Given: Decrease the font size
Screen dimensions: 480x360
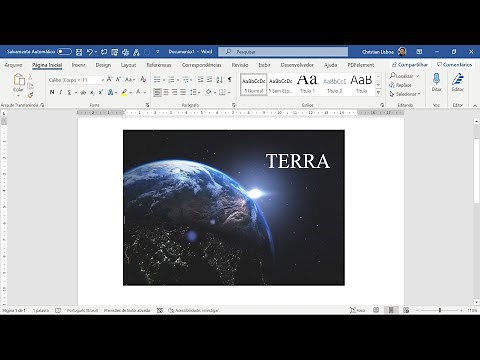Looking at the screenshot, I should click(x=118, y=79).
